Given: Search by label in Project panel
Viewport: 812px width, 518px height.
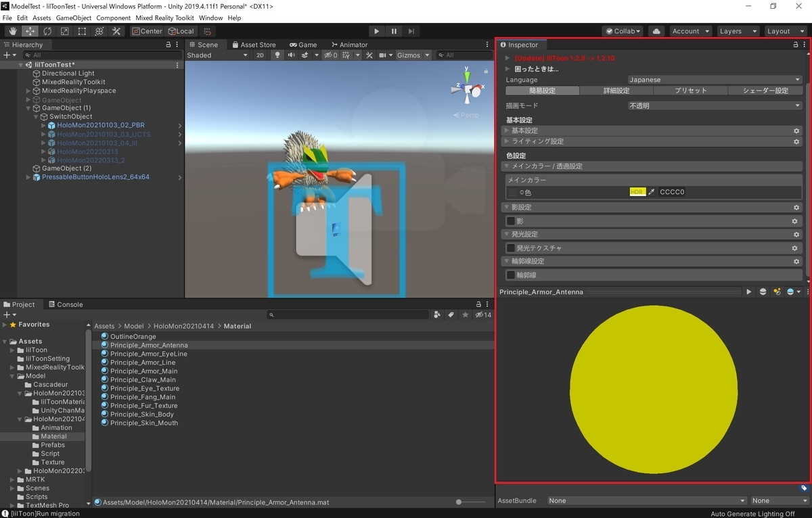Looking at the screenshot, I should pyautogui.click(x=451, y=315).
